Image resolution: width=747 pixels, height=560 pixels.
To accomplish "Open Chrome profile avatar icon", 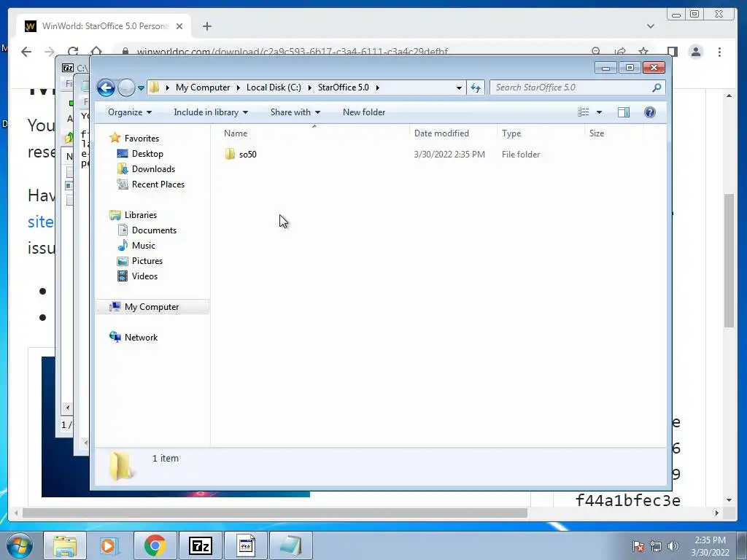I will tap(695, 52).
